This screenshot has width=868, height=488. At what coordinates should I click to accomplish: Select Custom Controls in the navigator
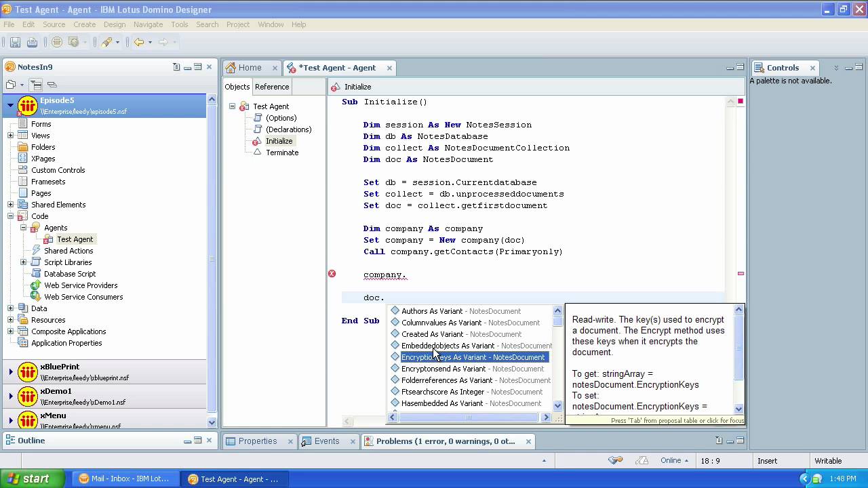pos(58,170)
